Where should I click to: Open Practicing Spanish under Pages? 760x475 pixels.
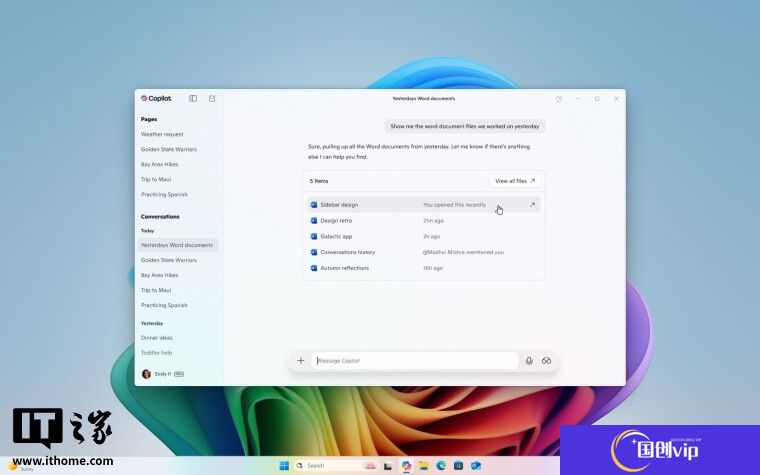click(x=164, y=194)
